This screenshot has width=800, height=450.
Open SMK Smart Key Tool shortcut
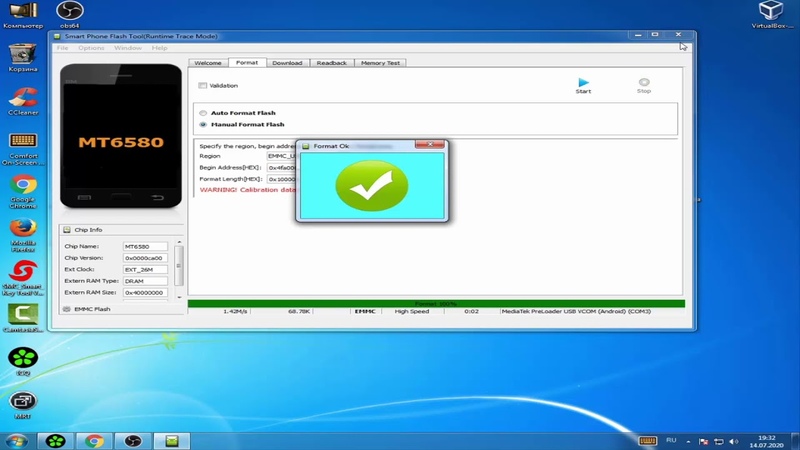point(23,279)
